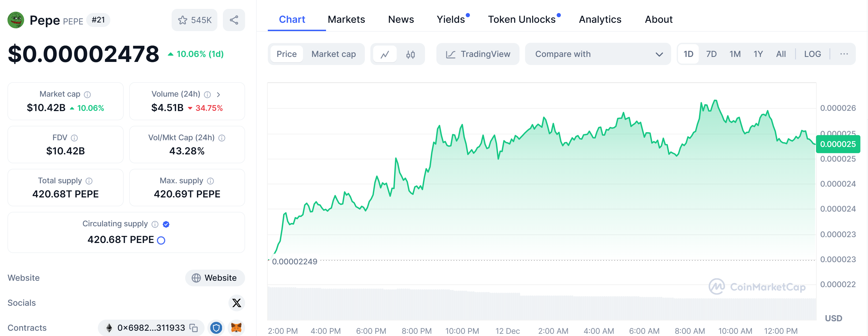Screen dimensions: 868x336
Task: Add token to MetaMask via fox icon
Action: coord(236,328)
